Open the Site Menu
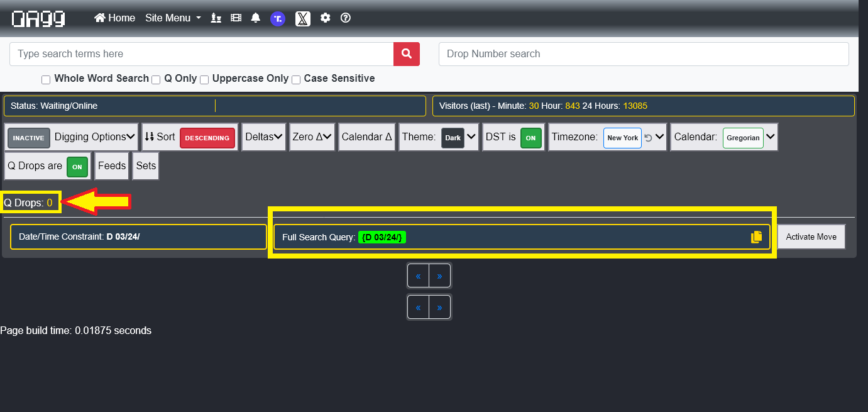 click(x=173, y=18)
